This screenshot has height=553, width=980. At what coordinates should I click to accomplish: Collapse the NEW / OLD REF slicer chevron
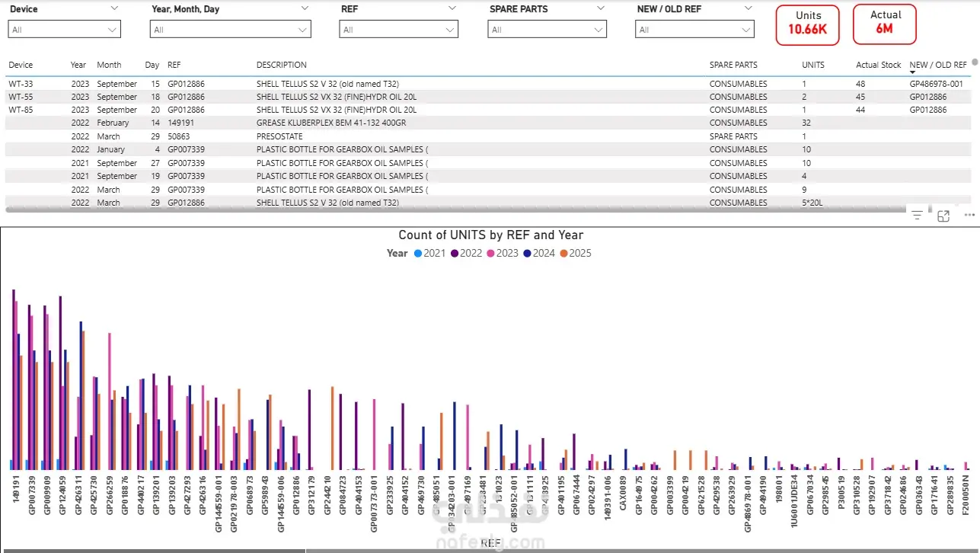tap(748, 8)
